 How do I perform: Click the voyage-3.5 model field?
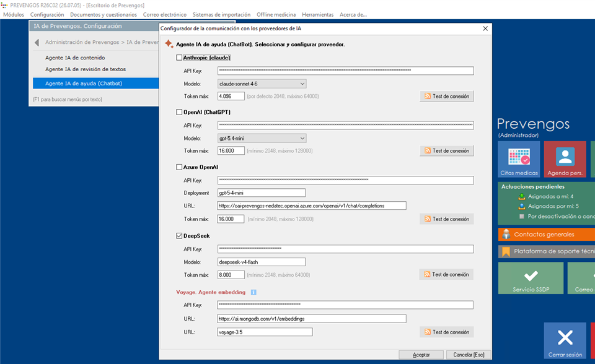point(265,332)
